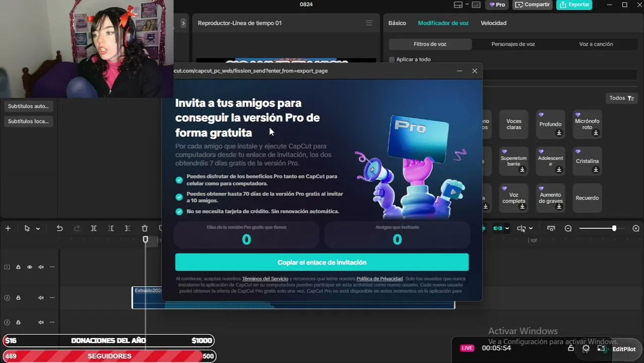Select the Filtros de voz sub-tab
Screen dimensions: 644x363
coord(430,44)
